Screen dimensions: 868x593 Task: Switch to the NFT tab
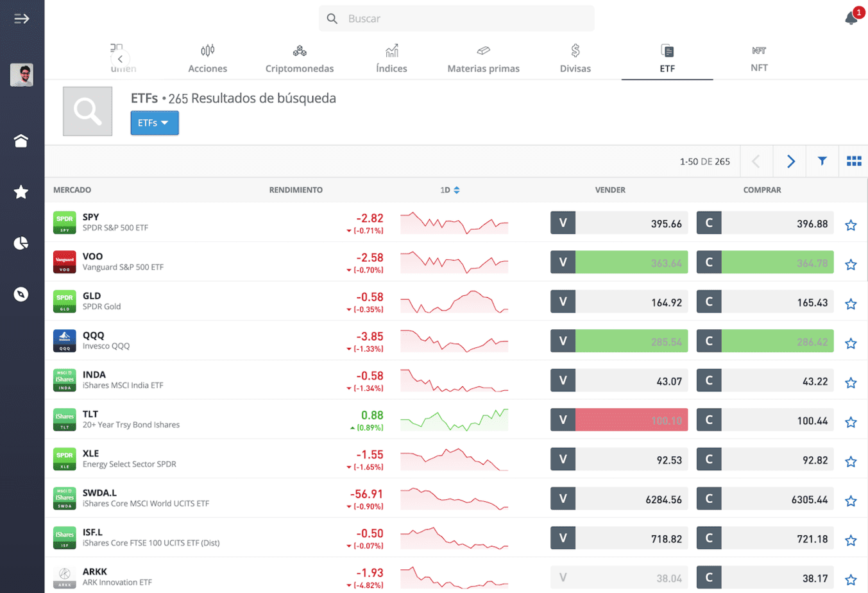(x=759, y=59)
